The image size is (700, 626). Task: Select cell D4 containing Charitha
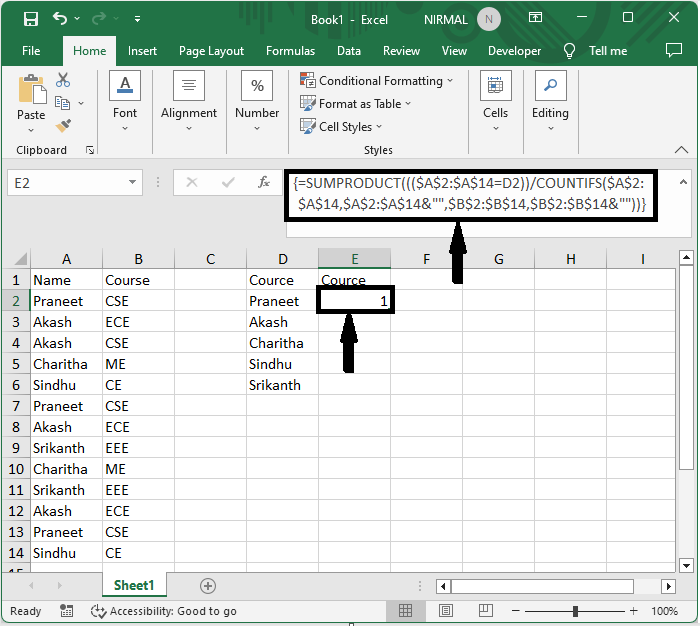(283, 343)
